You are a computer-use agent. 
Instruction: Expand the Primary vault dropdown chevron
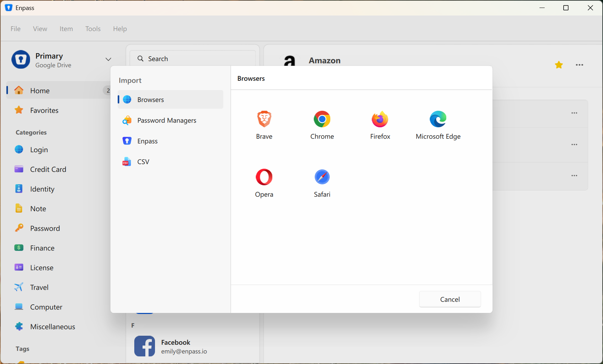[x=108, y=59]
